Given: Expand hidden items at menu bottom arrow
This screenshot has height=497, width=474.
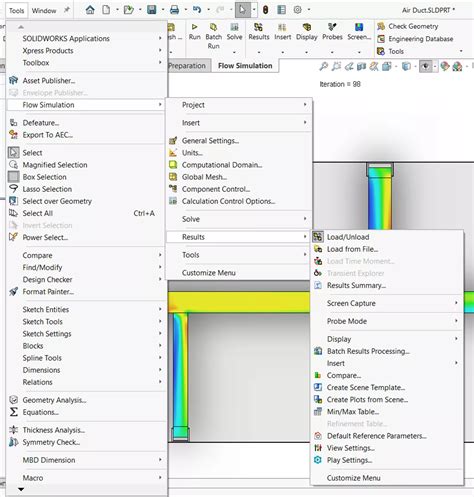Looking at the screenshot, I should tap(21, 489).
